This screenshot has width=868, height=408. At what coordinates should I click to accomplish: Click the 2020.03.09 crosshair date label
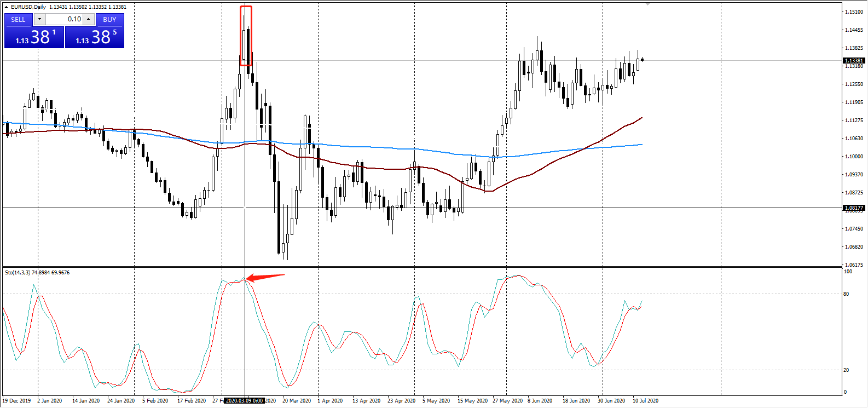point(245,401)
